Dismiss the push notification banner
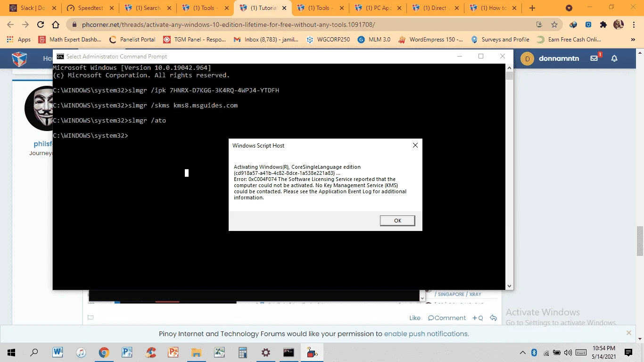 pyautogui.click(x=628, y=333)
